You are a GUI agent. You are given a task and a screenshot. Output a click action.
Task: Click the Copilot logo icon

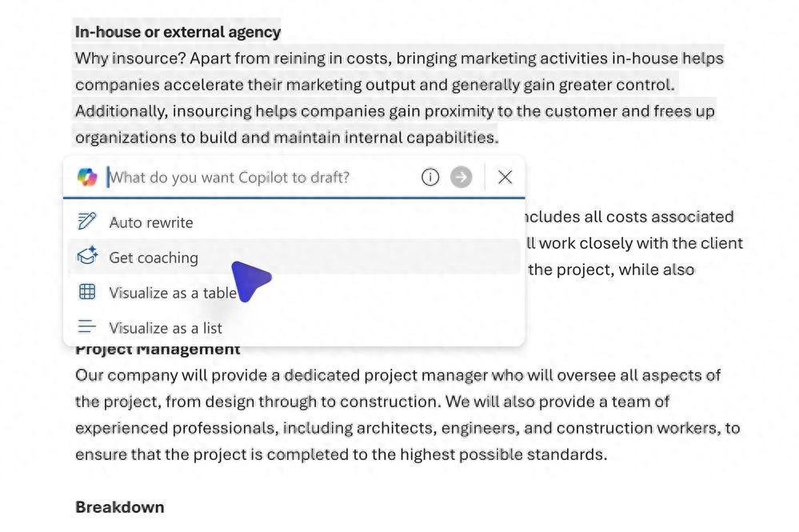click(87, 177)
